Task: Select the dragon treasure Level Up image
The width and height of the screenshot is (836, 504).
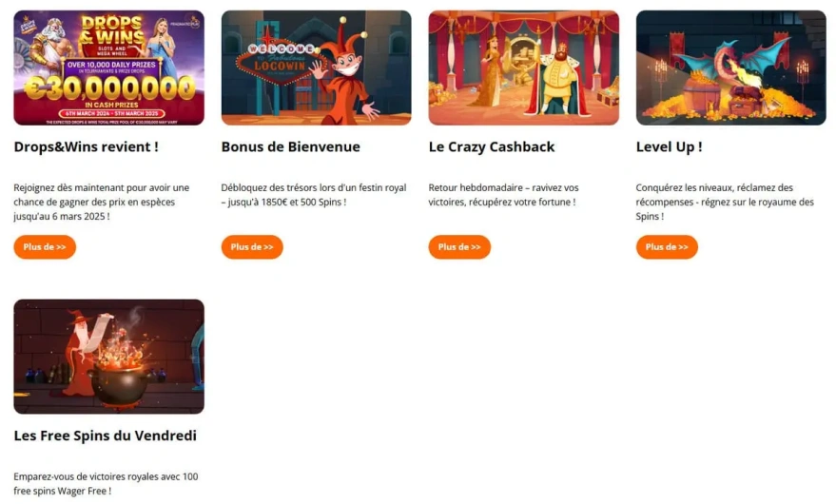Action: [731, 68]
